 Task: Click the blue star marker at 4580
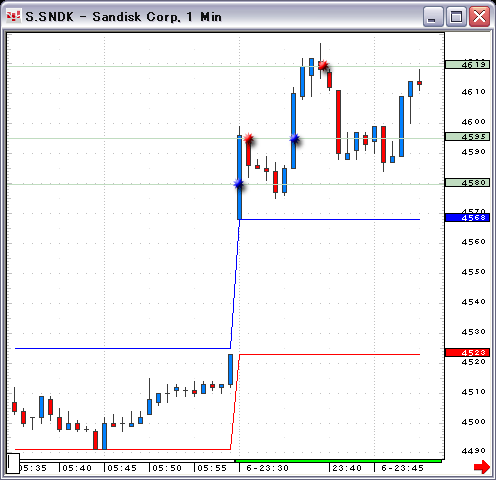238,184
